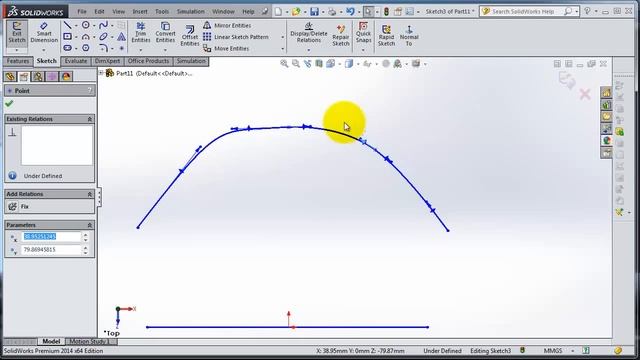Open the FeatureManager design tree tab
Screen dimensions: 640x360
pyautogui.click(x=10, y=76)
